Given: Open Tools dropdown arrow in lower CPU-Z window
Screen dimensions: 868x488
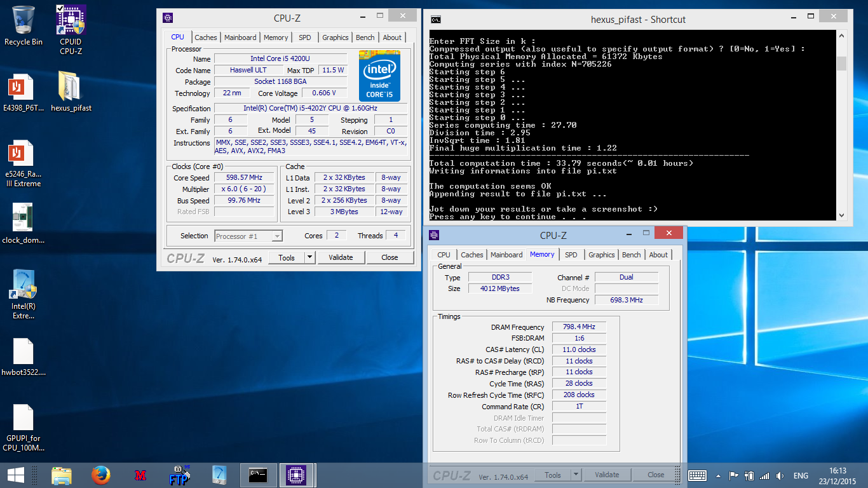Looking at the screenshot, I should 576,475.
